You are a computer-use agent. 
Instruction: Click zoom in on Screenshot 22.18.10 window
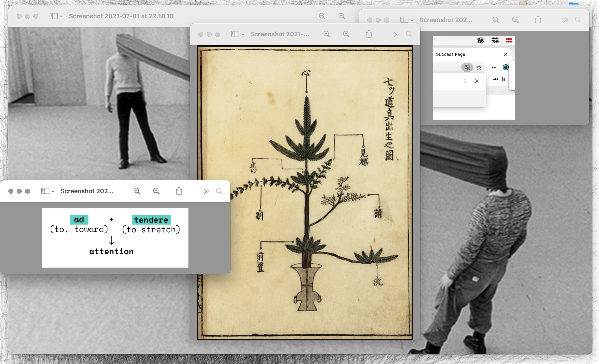[342, 16]
